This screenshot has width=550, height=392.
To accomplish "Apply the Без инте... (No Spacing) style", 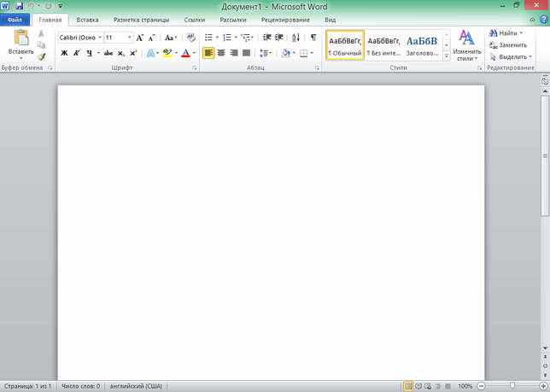I will (383, 45).
